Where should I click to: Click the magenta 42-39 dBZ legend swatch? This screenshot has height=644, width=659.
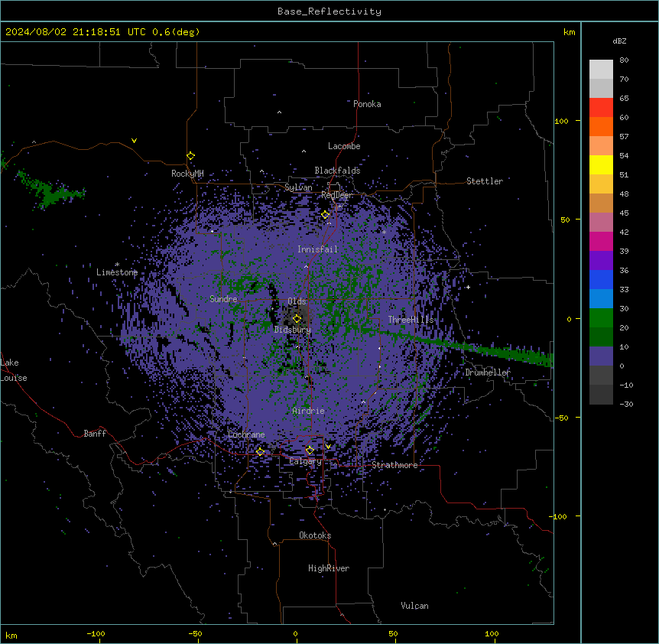pos(601,241)
